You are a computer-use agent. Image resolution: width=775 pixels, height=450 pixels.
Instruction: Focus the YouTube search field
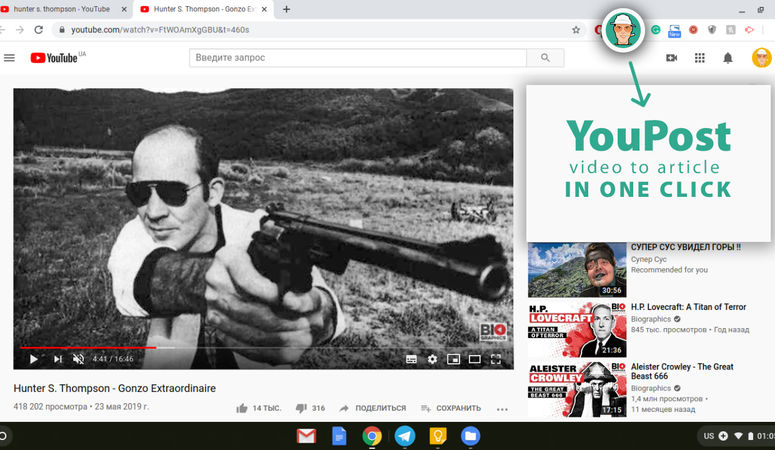(358, 58)
